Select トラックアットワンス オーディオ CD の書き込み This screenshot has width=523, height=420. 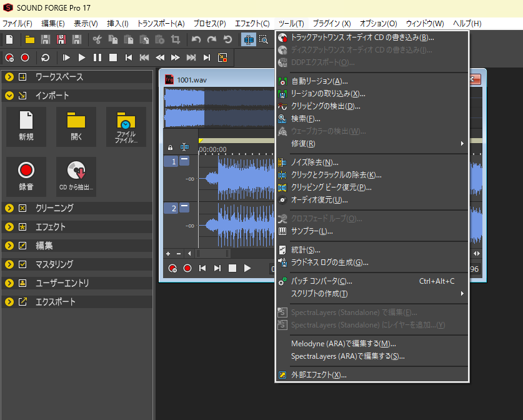coord(372,37)
